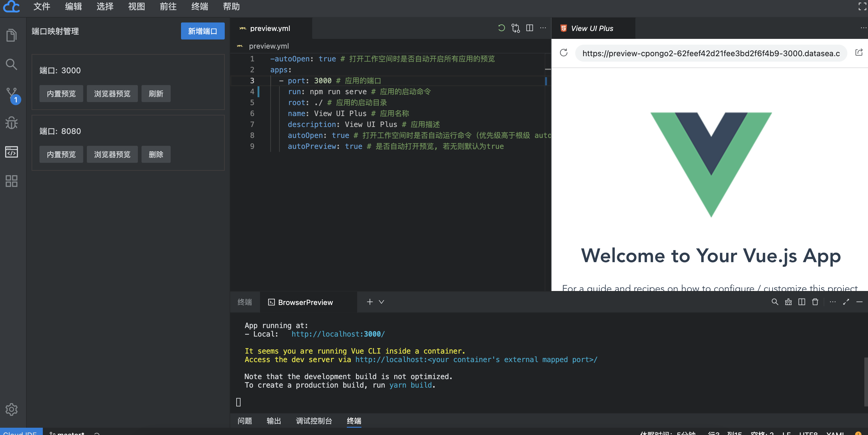The image size is (868, 435).
Task: Open editor more actions ellipsis menu
Action: [x=543, y=28]
